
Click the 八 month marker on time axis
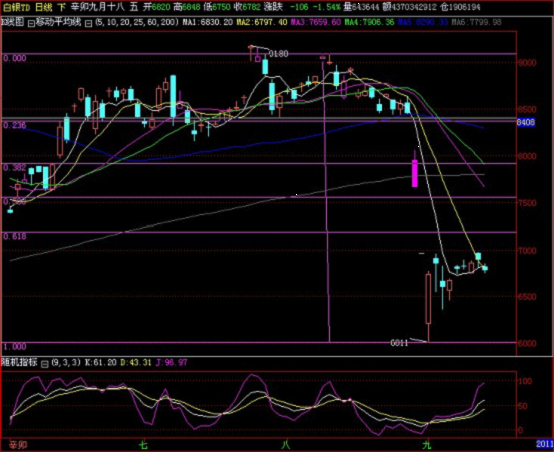285,445
